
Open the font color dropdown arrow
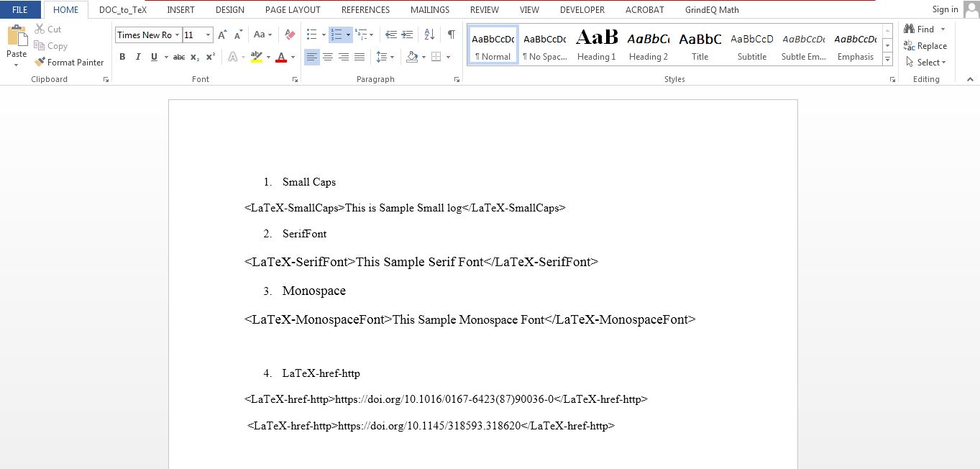click(x=293, y=57)
